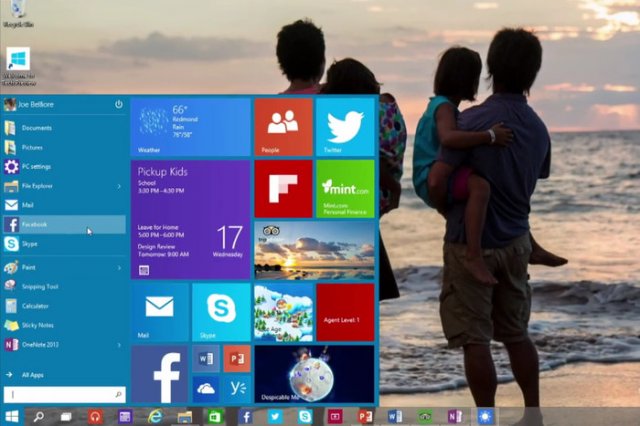Open the TripAdvisor sunset tile
This screenshot has width=640, height=426.
(314, 251)
